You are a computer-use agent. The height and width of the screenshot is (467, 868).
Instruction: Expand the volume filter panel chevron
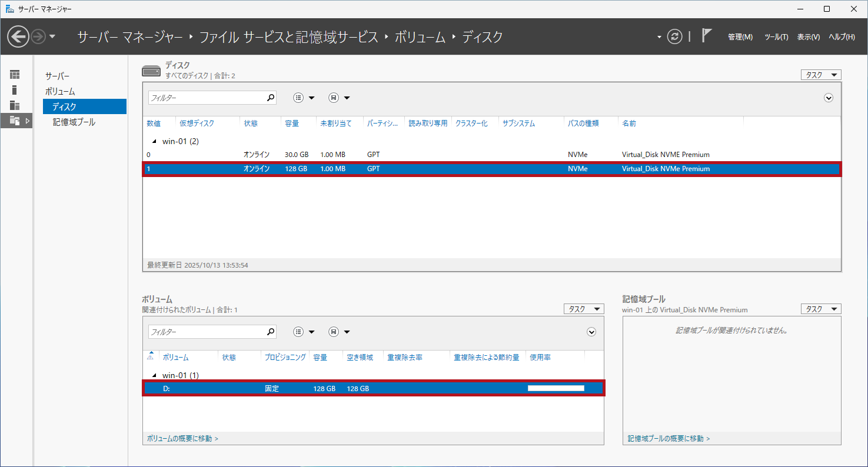[x=591, y=332]
